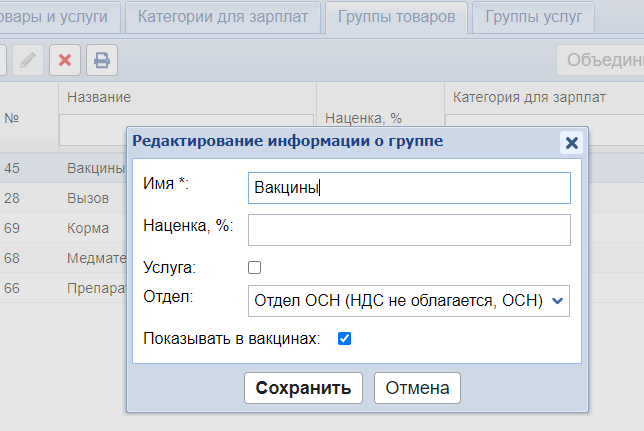Image resolution: width=644 pixels, height=431 pixels.
Task: Select the Корма row in table
Action: 88,228
